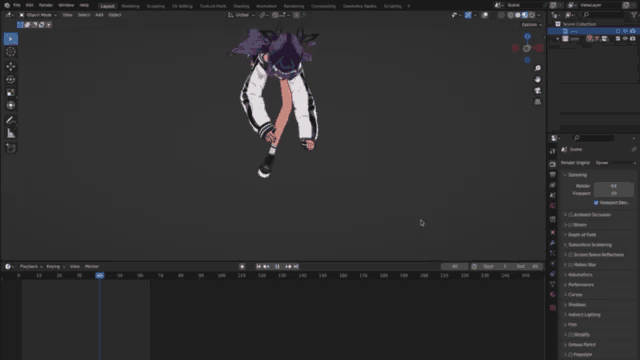Expand Shadows panel
The height and width of the screenshot is (360, 640).
[577, 304]
